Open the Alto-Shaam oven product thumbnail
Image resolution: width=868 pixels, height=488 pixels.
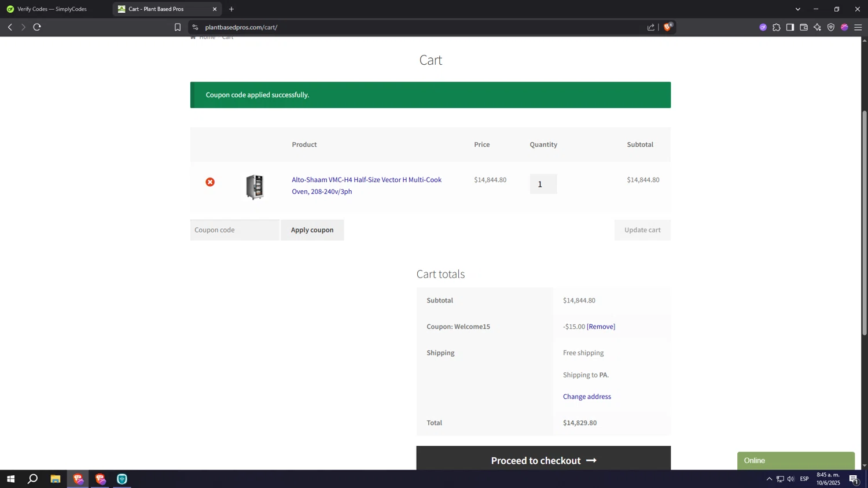coord(255,187)
